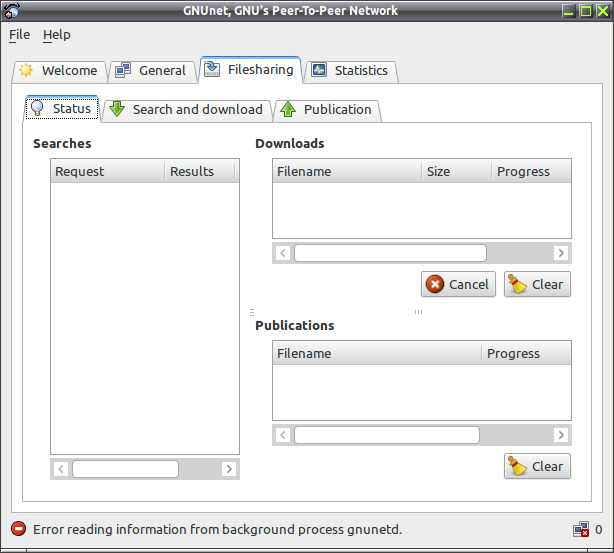Clear the Downloads list
Screen dimensions: 614x553
pos(537,284)
